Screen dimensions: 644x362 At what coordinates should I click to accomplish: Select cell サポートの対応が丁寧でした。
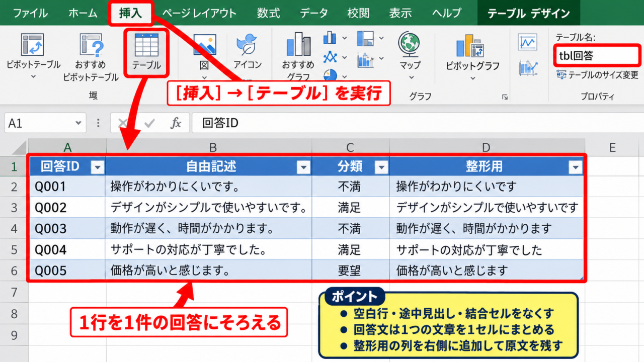tap(209, 250)
